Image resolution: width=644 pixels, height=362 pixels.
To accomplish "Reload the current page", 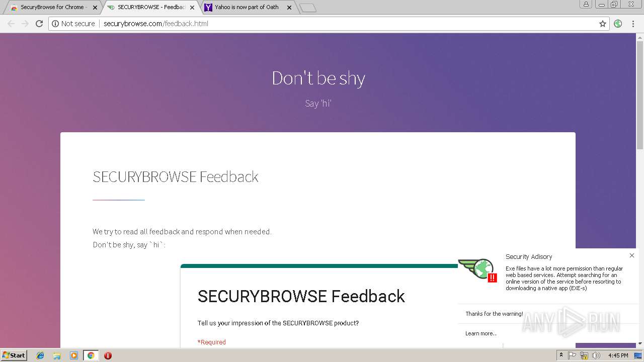I will (39, 24).
